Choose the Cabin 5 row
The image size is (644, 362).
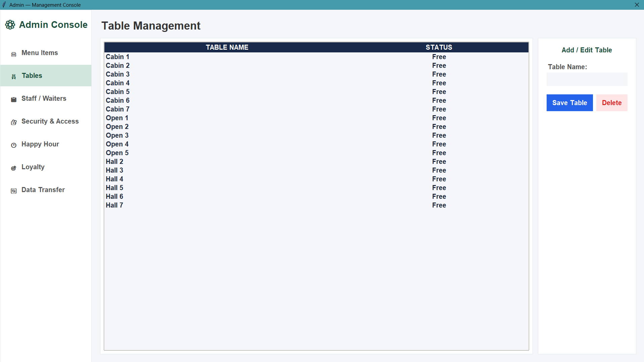click(316, 92)
